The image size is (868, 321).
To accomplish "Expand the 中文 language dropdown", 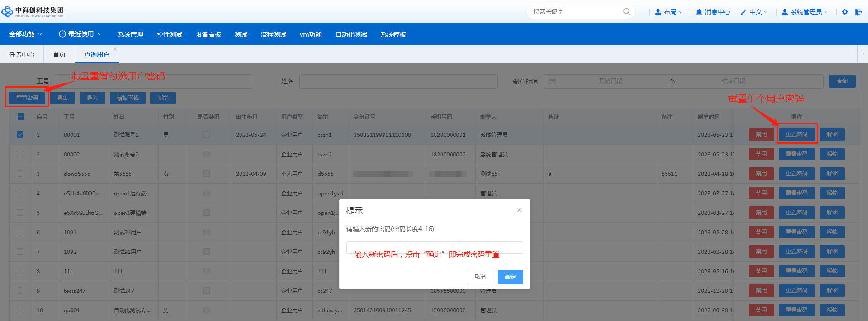I will point(754,12).
